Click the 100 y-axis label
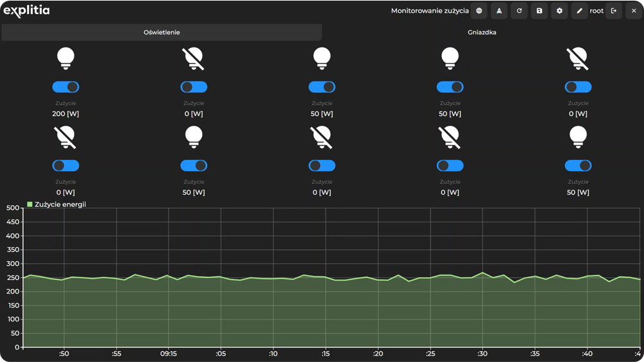 click(13, 319)
